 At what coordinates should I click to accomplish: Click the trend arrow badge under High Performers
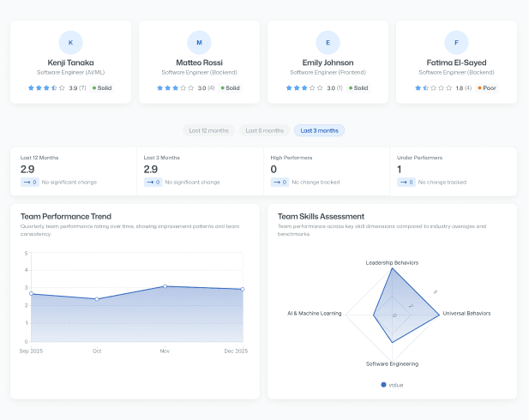coord(279,182)
